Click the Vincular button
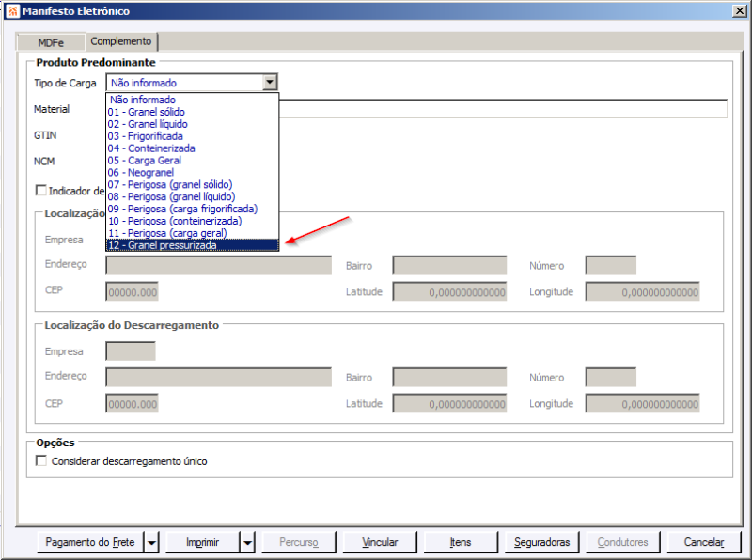Viewport: 752px width, 560px height. [x=382, y=542]
